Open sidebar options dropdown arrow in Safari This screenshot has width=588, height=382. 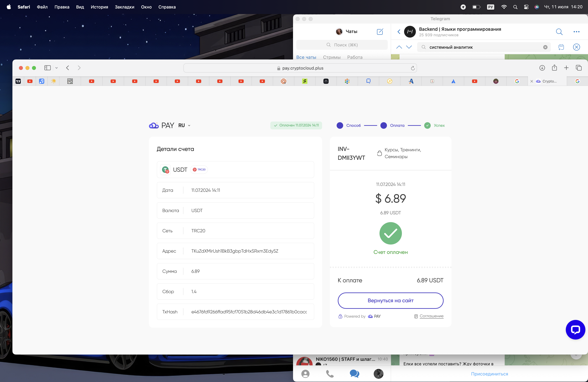(x=57, y=68)
